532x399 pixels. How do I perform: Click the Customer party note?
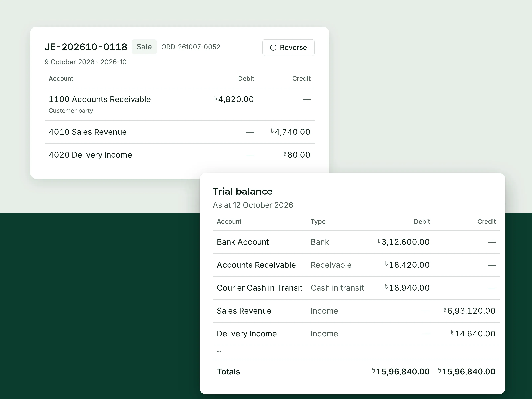(71, 111)
